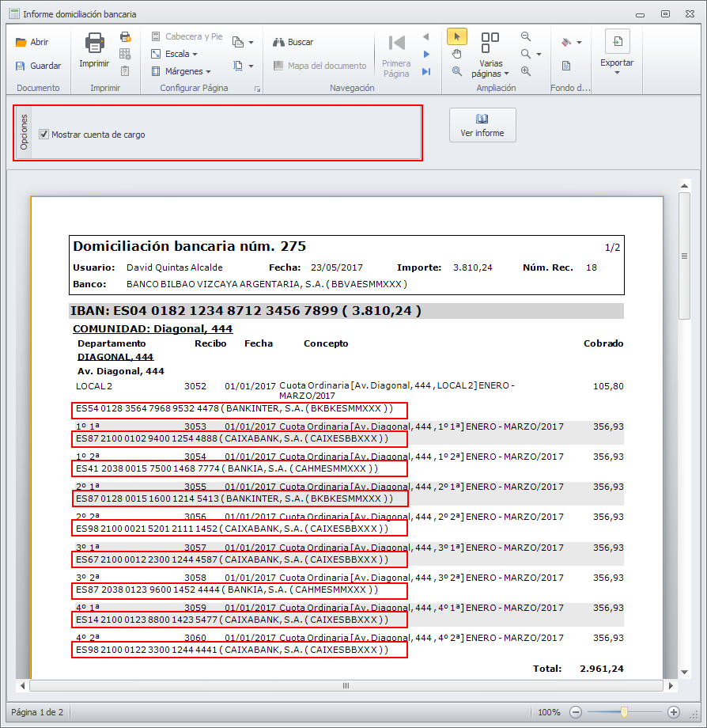Uncheck Mostrar cuenta de cargo
The image size is (707, 728).
click(x=44, y=135)
